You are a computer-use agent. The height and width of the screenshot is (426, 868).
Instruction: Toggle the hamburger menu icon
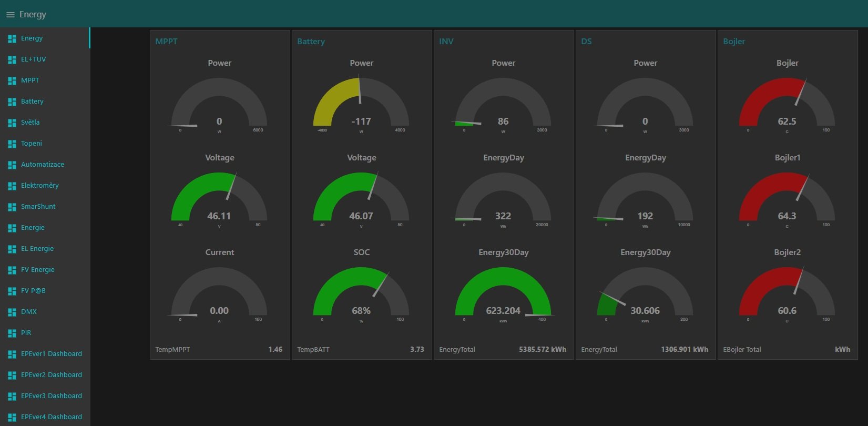tap(10, 15)
